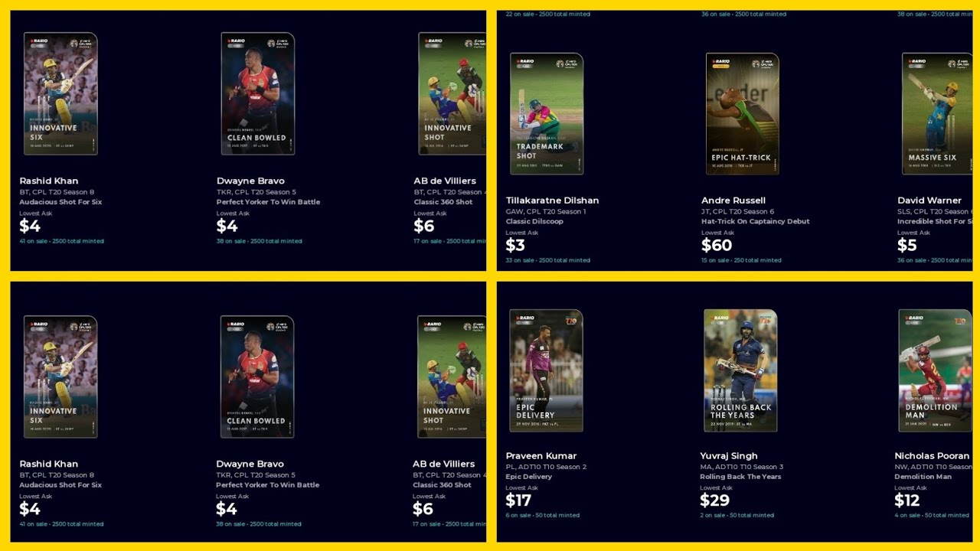Open the Andre Russell player name link
The width and height of the screenshot is (980, 551).
pyautogui.click(x=733, y=201)
